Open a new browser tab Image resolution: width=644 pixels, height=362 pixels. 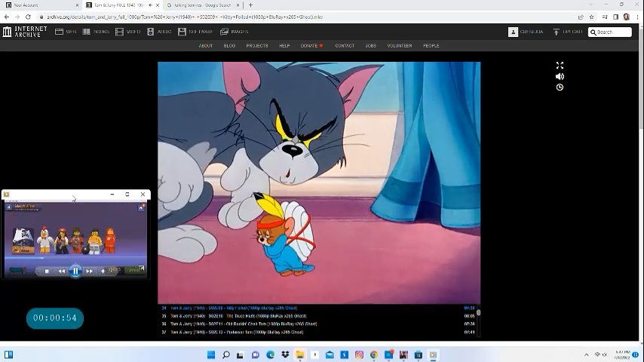click(x=250, y=5)
